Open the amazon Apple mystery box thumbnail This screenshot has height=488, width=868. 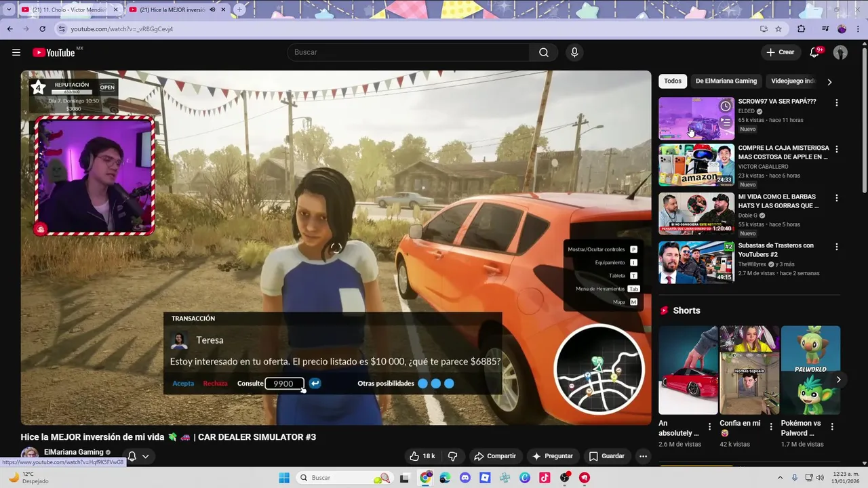[696, 165]
